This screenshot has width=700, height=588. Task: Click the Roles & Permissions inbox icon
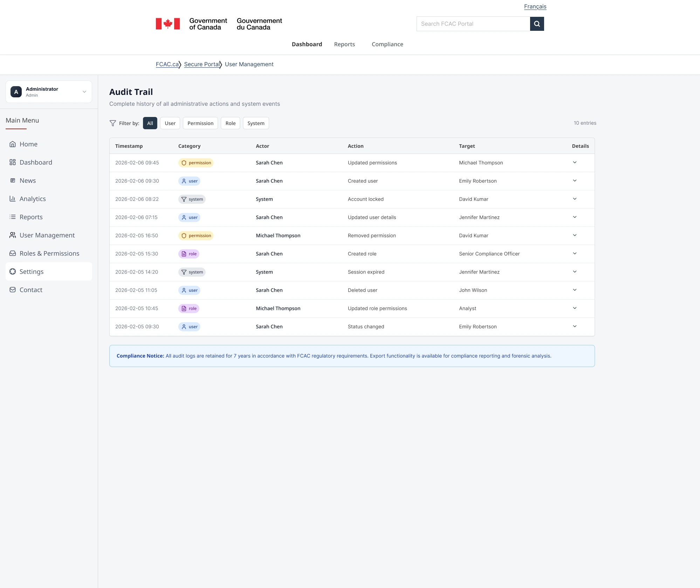click(13, 253)
